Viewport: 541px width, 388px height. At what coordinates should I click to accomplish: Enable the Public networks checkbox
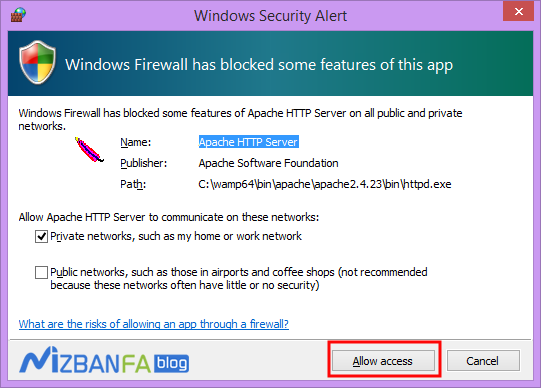41,272
